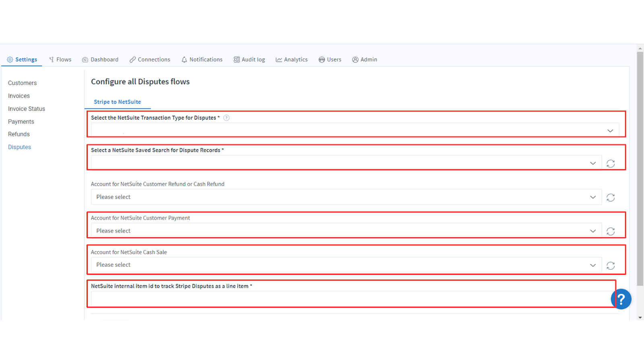This screenshot has height=362, width=644.
Task: Open the Settings tab
Action: point(22,60)
